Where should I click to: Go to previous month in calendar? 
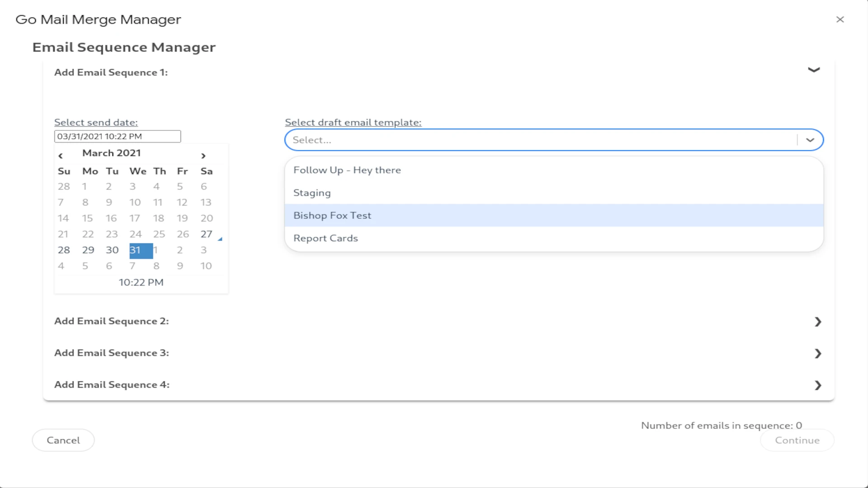[x=61, y=156]
